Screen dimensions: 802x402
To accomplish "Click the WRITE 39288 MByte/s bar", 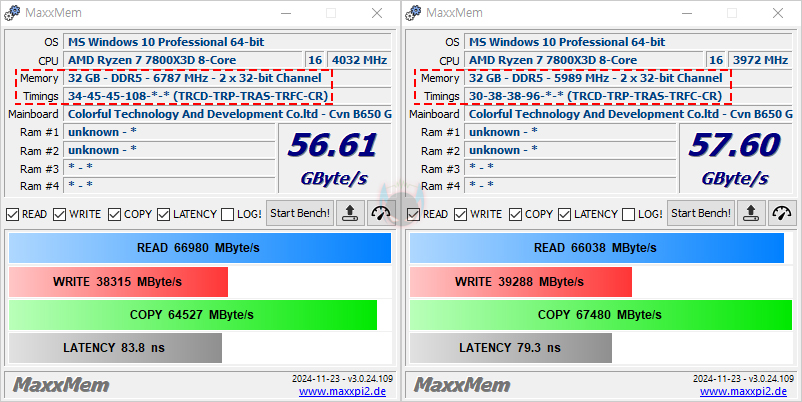I will [x=521, y=282].
